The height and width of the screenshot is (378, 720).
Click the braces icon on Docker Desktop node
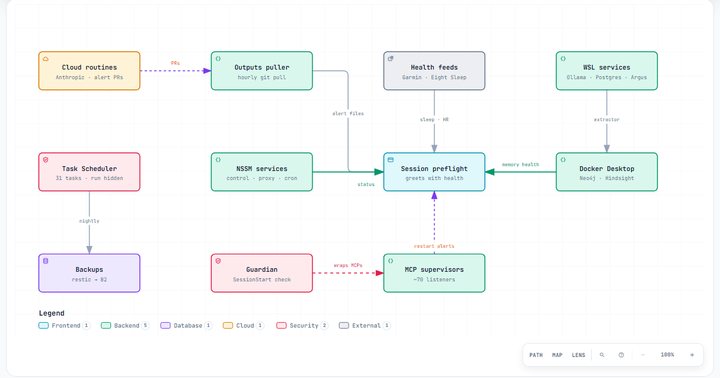(x=563, y=160)
